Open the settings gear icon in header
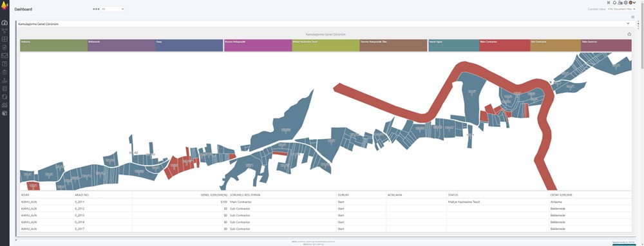 tap(626, 3)
